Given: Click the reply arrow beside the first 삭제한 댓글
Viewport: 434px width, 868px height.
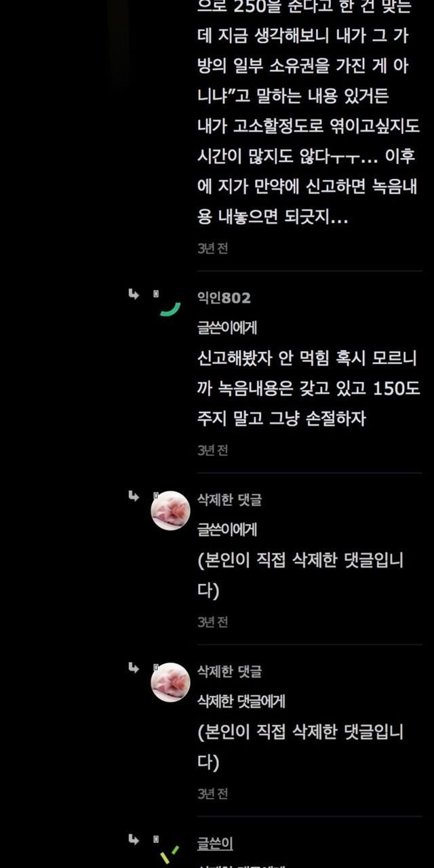Looking at the screenshot, I should [x=134, y=496].
